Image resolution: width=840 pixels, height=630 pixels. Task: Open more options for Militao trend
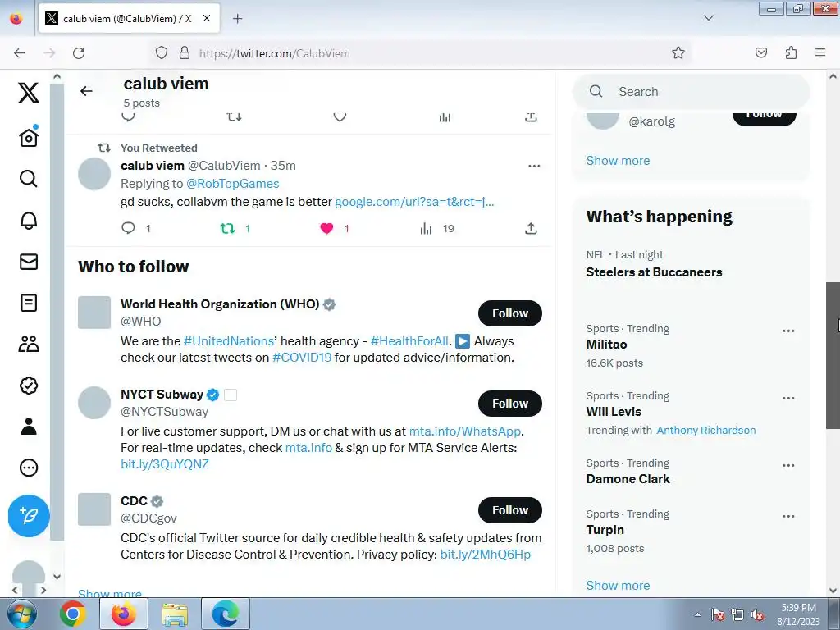788,331
